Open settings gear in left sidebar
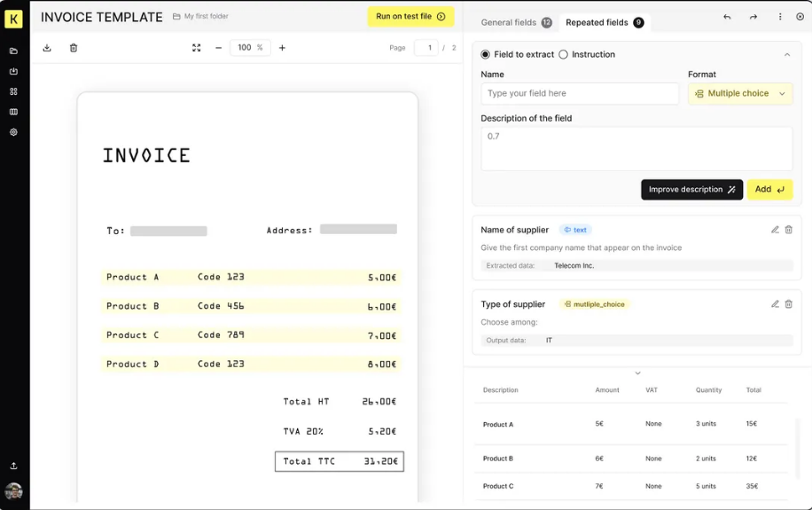 (x=13, y=132)
